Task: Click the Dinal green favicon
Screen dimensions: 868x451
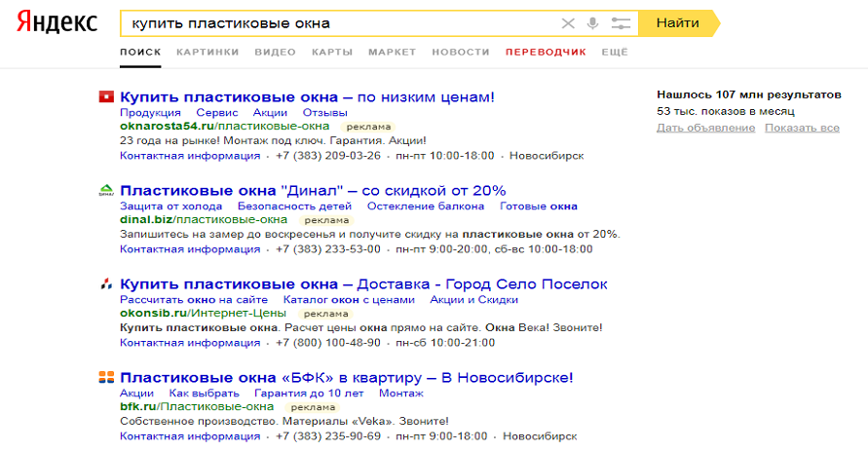Action: pos(106,191)
